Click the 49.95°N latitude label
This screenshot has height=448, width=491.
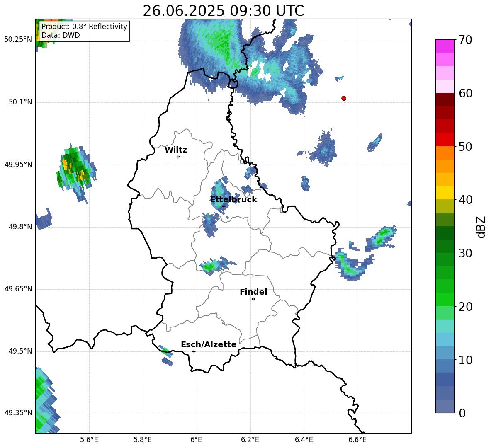click(18, 165)
